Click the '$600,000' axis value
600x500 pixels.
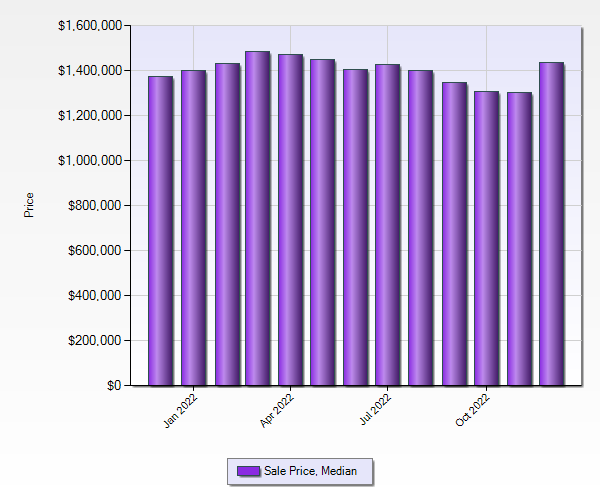pyautogui.click(x=95, y=251)
